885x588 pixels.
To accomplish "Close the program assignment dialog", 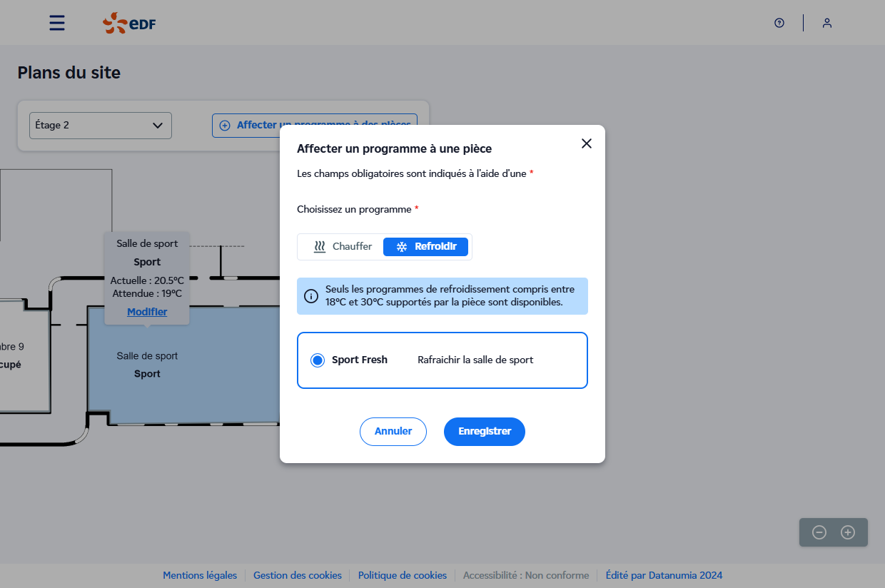I will (x=587, y=143).
